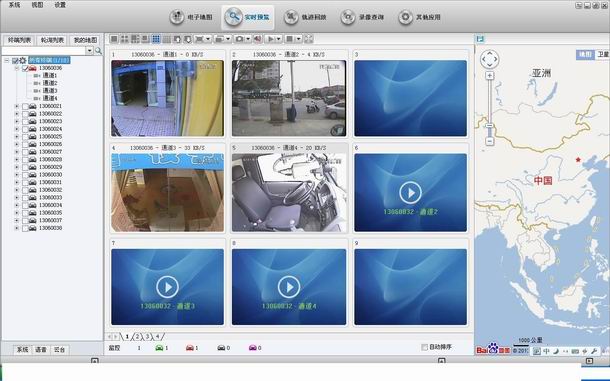Check the checkbox for terminal 13060021
610x381 pixels.
click(x=25, y=106)
